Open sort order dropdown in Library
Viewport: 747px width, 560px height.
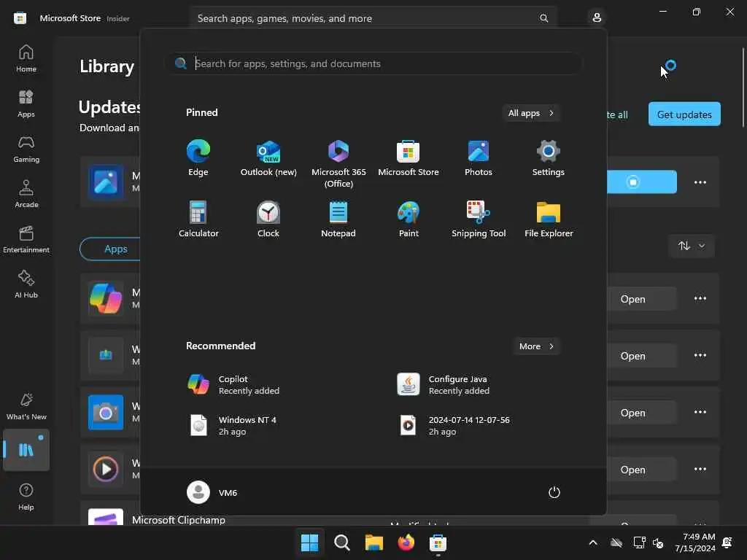(692, 246)
